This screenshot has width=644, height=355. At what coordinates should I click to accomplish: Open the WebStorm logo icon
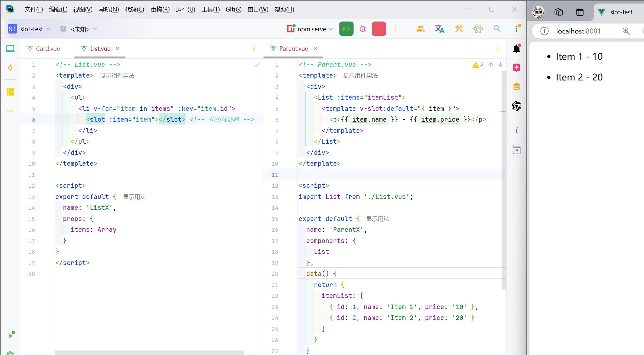click(x=10, y=9)
